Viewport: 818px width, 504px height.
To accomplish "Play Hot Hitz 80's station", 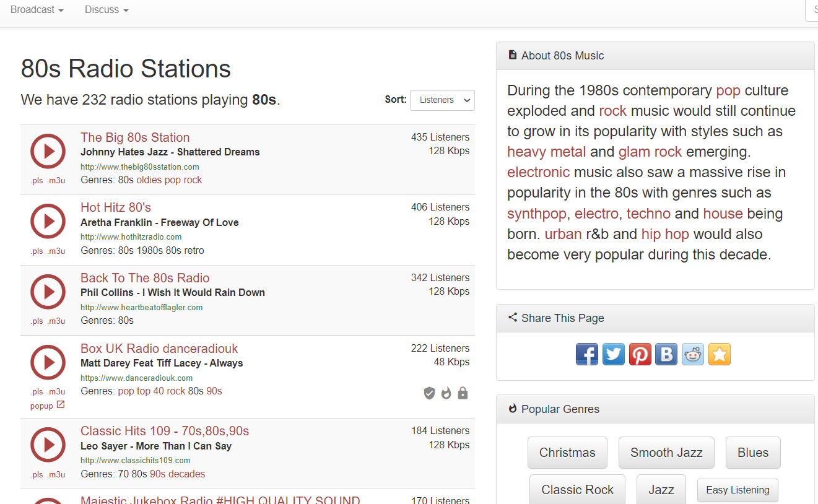I will 48,221.
